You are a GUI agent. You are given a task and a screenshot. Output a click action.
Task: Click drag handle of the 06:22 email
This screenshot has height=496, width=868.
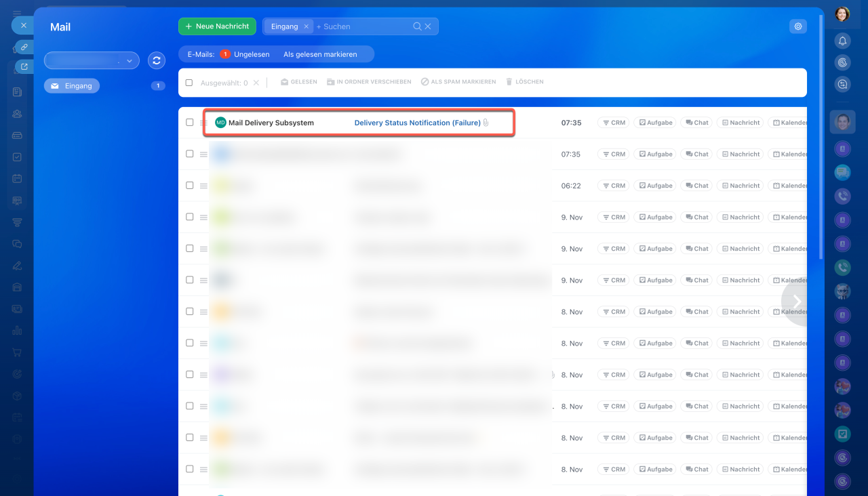[203, 186]
